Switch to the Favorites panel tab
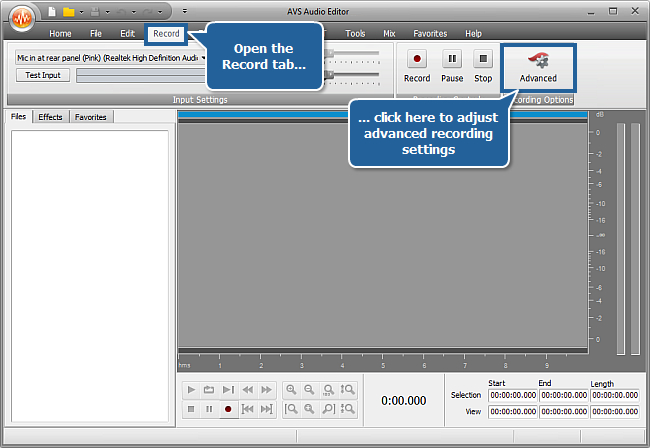The height and width of the screenshot is (448, 650). [91, 117]
